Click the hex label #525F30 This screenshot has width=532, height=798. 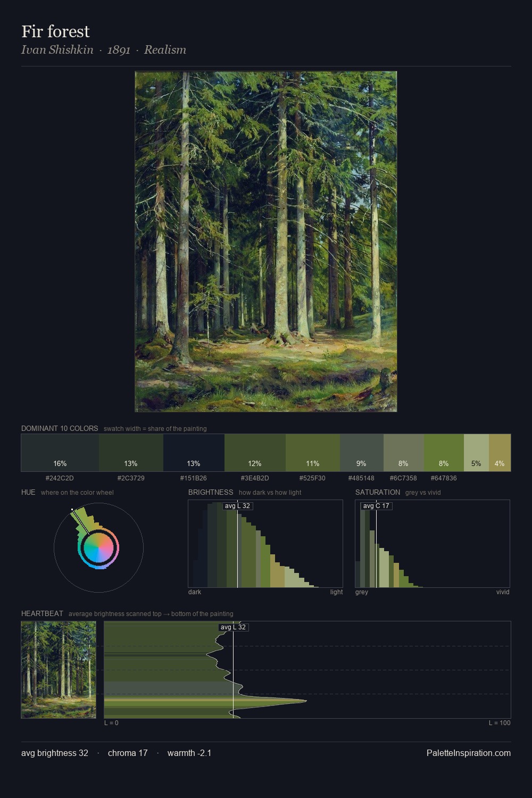point(312,478)
